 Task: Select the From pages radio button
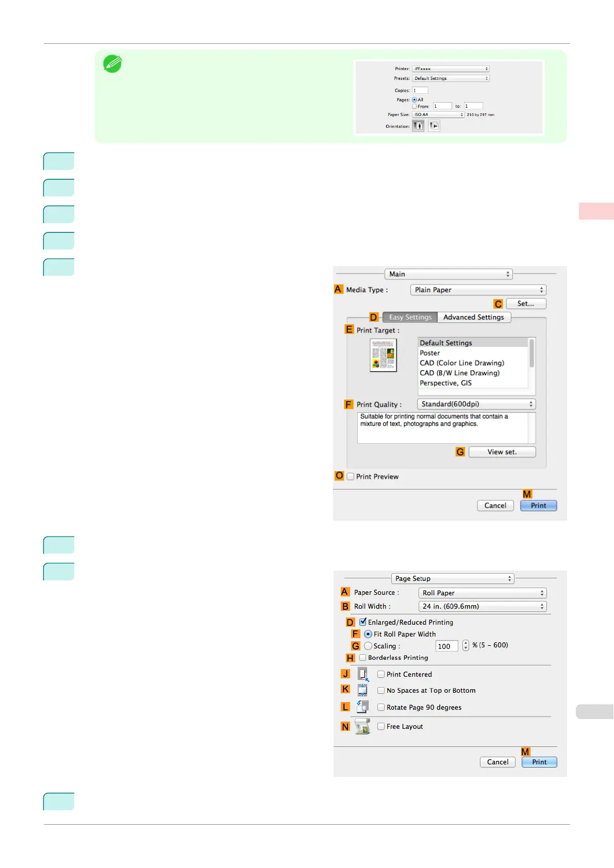tap(414, 106)
